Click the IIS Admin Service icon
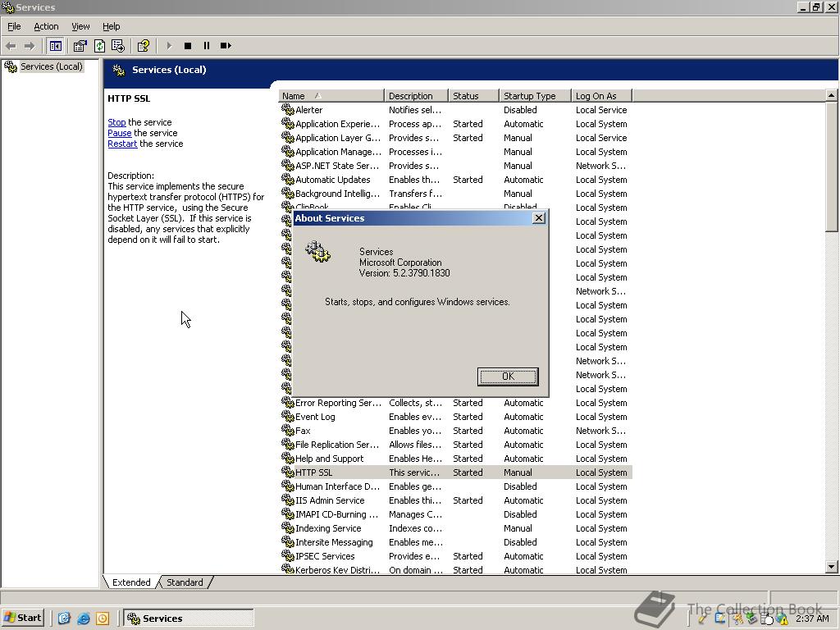 (x=288, y=500)
